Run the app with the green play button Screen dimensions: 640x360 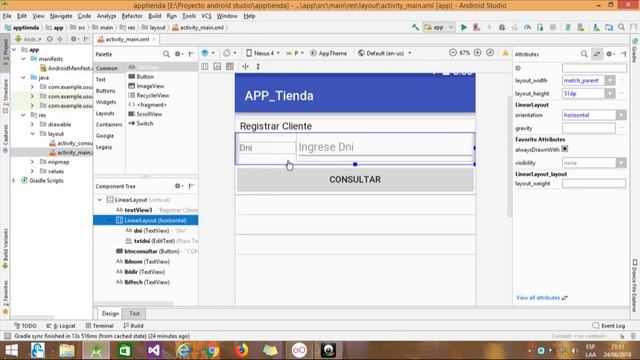coord(464,27)
